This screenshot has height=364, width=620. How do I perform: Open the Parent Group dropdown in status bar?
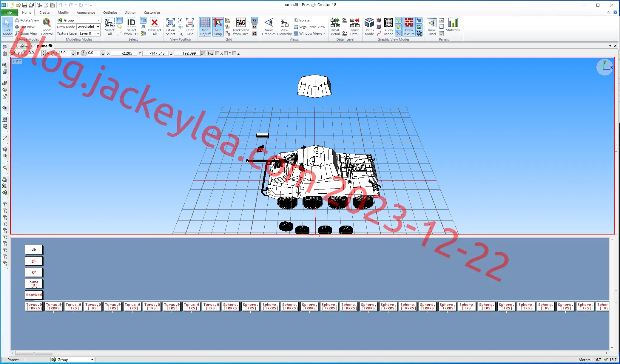(73, 360)
